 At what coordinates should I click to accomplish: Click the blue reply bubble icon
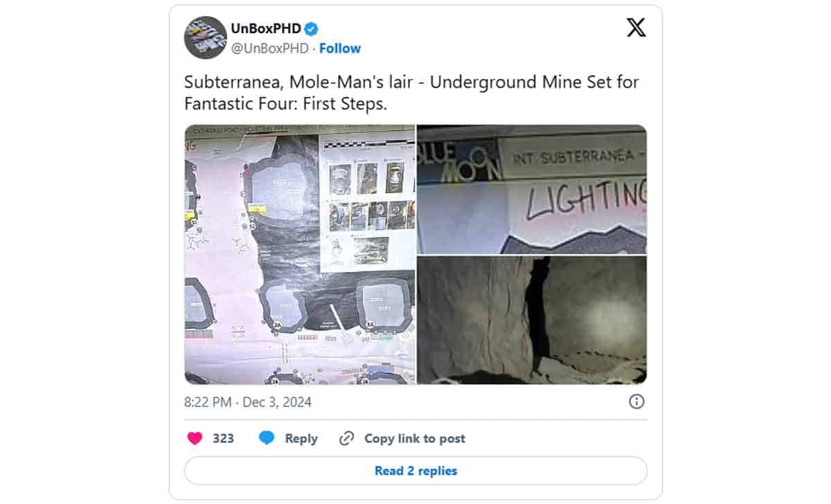267,438
